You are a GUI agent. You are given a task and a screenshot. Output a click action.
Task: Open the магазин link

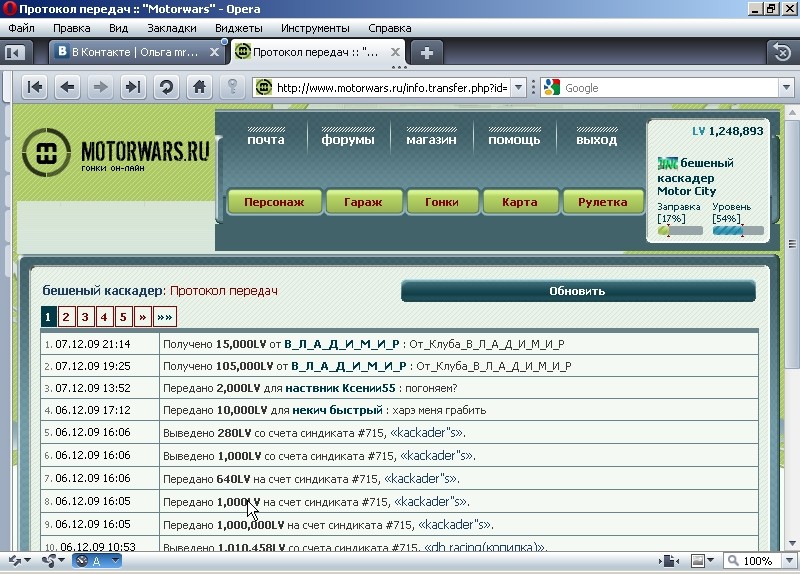tap(431, 139)
